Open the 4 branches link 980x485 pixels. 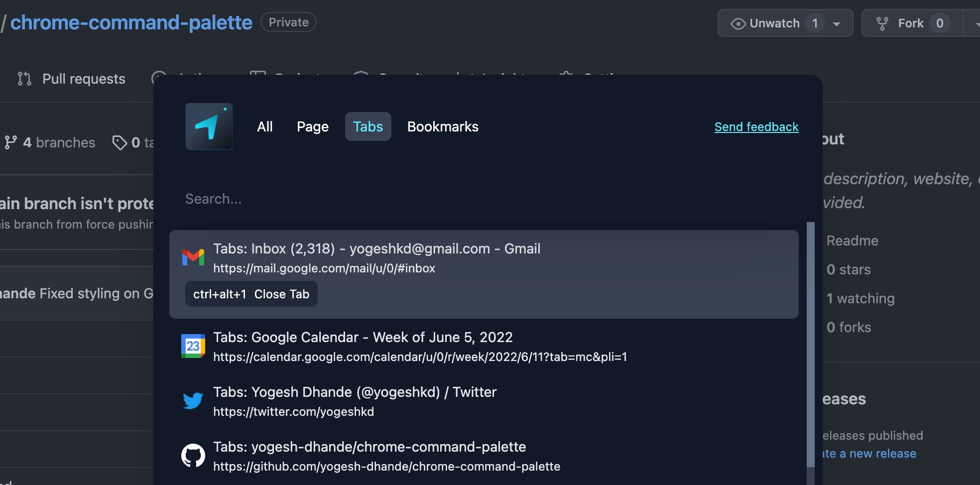click(x=50, y=142)
